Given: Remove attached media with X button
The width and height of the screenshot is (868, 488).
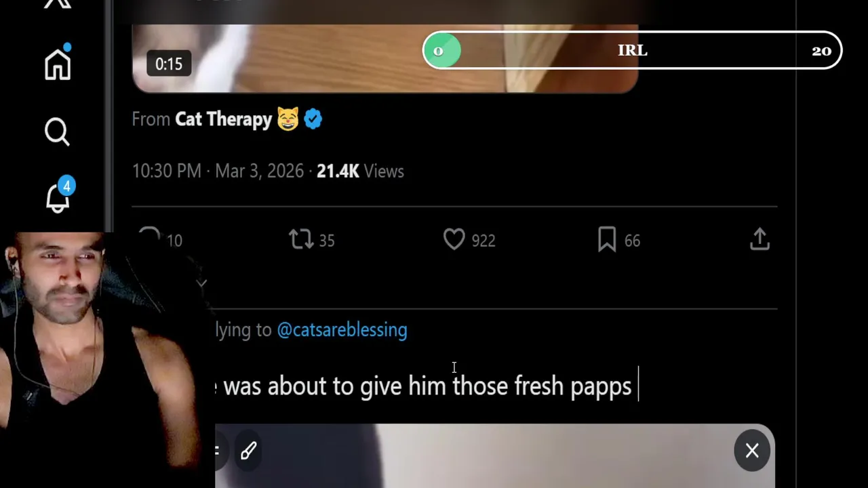Looking at the screenshot, I should pos(752,451).
